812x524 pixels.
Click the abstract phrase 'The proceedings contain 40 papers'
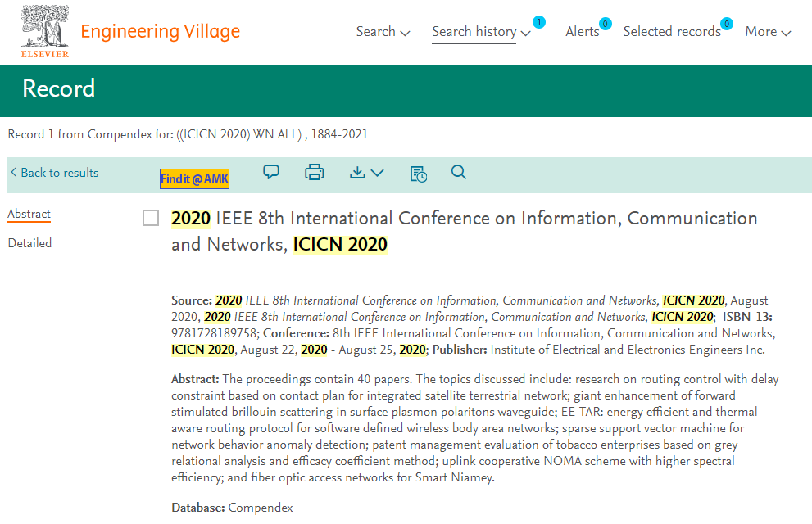click(317, 379)
